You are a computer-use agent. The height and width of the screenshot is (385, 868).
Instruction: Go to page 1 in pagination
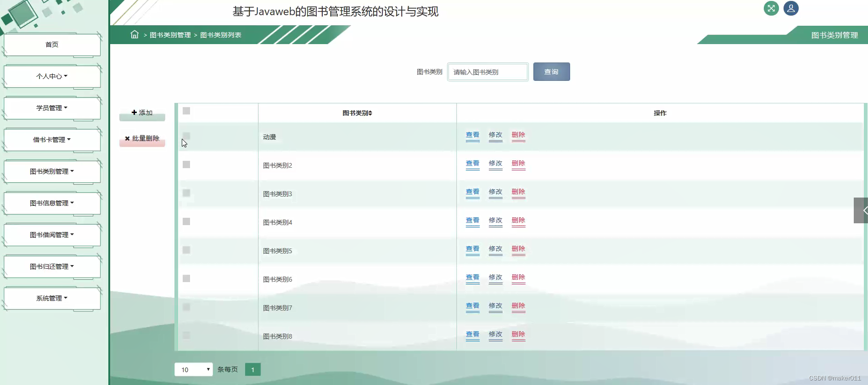tap(252, 369)
